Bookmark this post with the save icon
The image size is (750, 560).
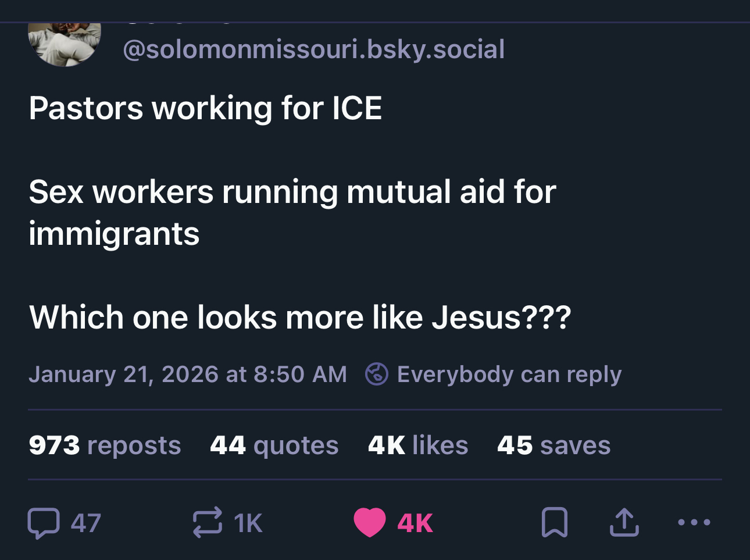tap(554, 522)
